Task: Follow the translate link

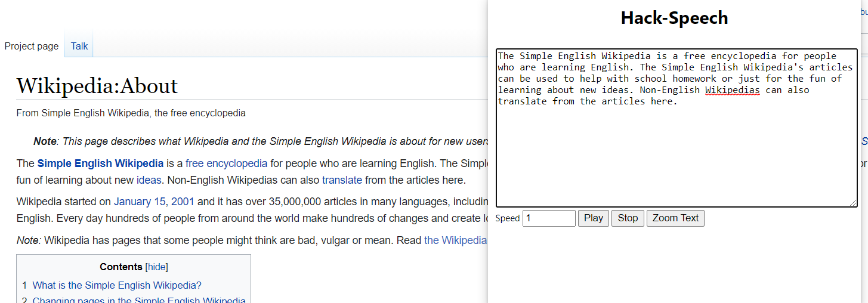Action: (x=342, y=180)
